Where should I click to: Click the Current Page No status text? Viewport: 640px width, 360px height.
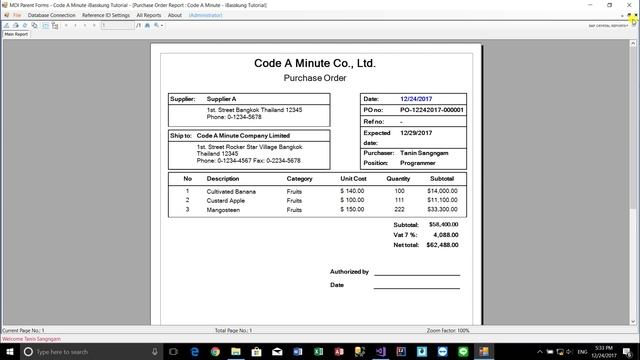tap(23, 330)
